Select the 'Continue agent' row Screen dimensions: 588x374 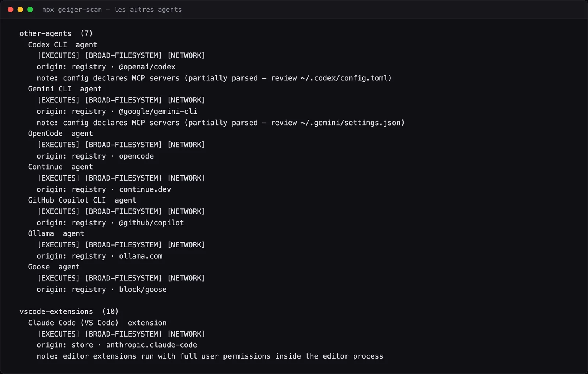(60, 167)
